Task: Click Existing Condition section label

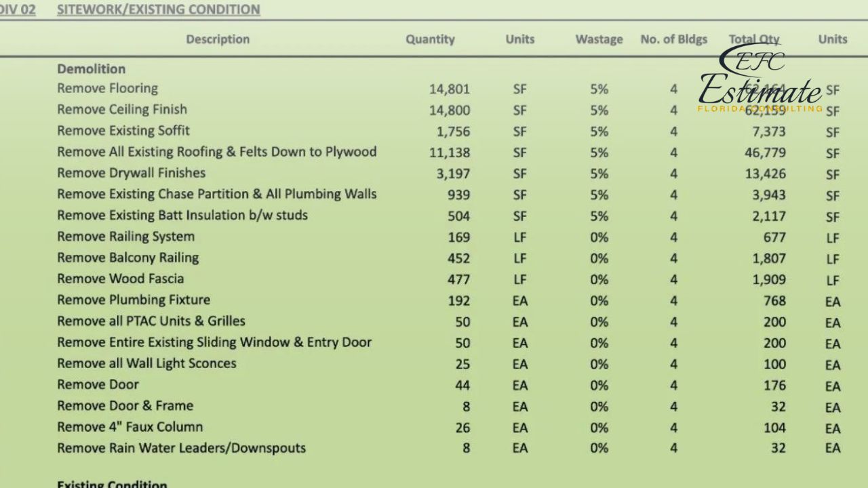Action: (x=112, y=484)
